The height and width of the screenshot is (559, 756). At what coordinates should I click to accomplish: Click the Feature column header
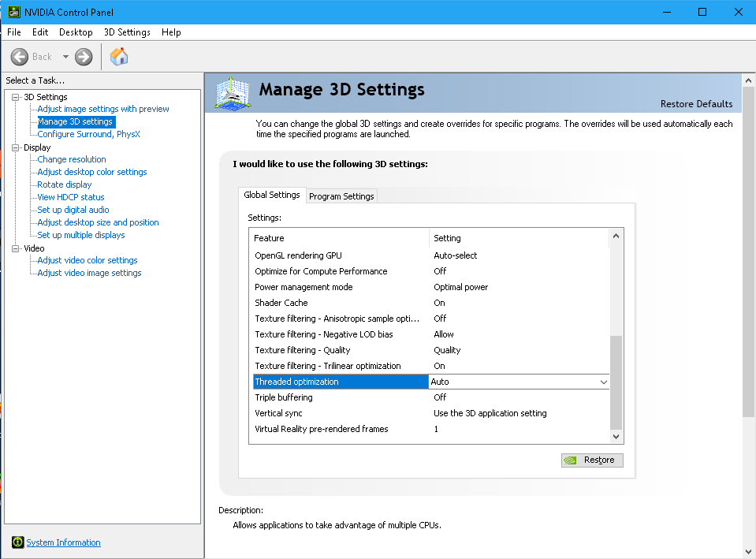340,238
